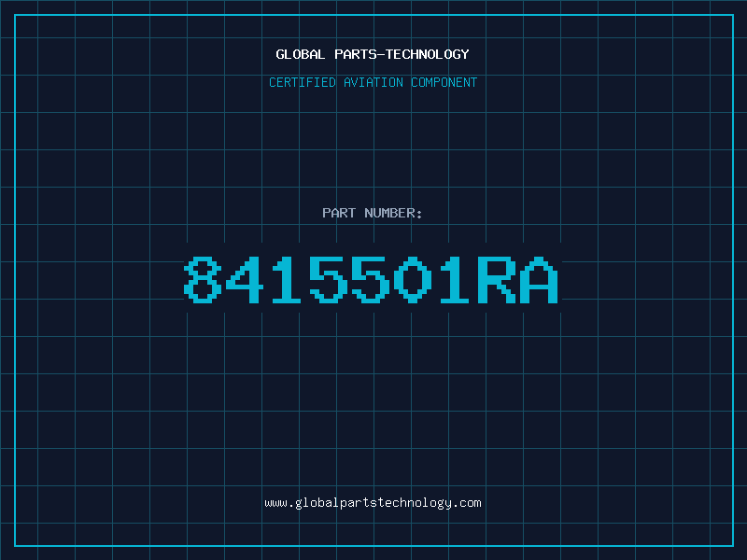Select the CERTIFIED AVIATION COMPONENT subtitle

pos(373,82)
